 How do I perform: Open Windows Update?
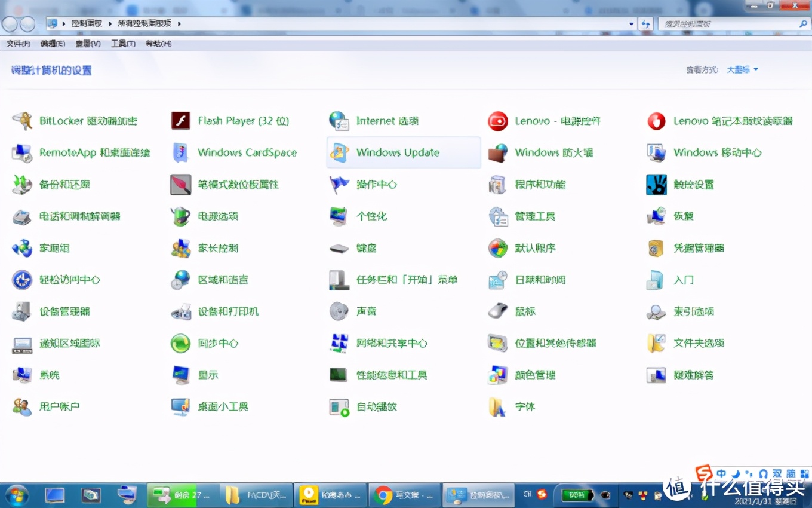(x=397, y=152)
